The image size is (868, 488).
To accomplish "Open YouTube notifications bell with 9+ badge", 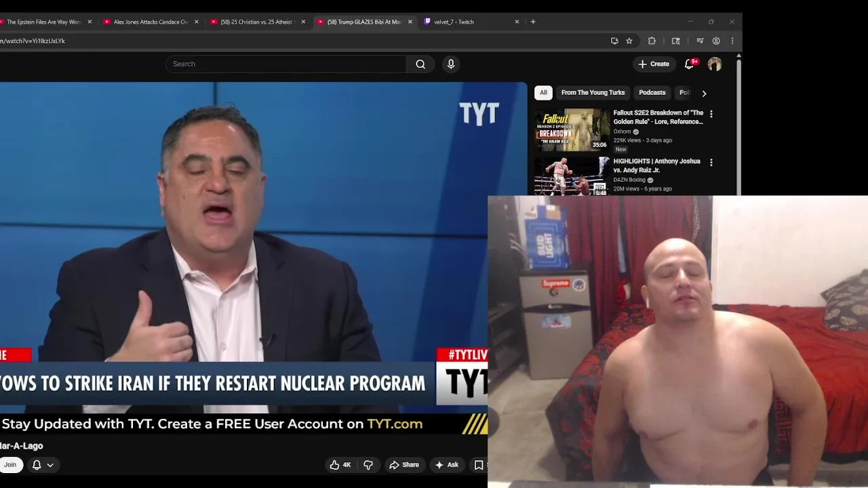I will [689, 64].
